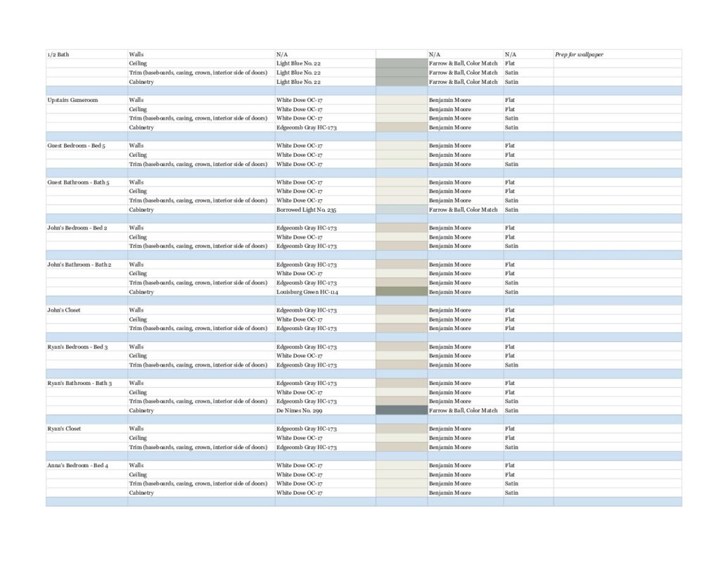Screen dimensions: 728x563
Task: Click the De Nimes dark blue swatch
Action: pos(401,410)
